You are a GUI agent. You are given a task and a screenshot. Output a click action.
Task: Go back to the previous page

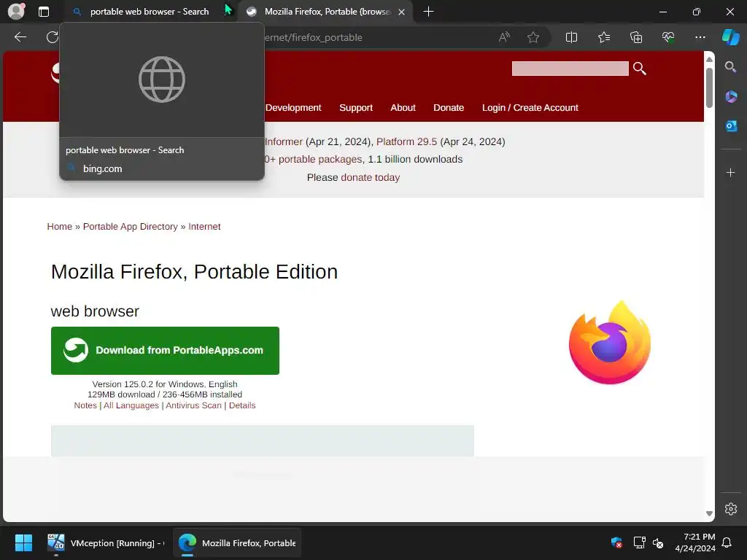click(x=20, y=37)
